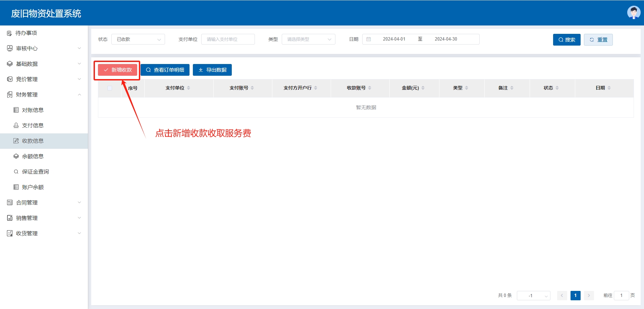Click the 待办事项 sidebar icon
The image size is (644, 309).
point(9,33)
